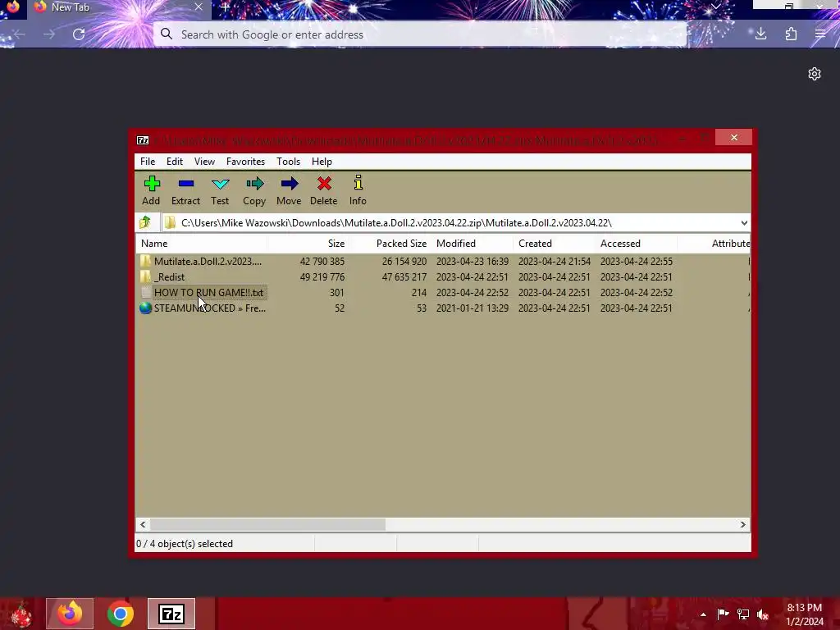Click the horizontal scrollbar thumb
Screen dimensions: 840x630
click(x=267, y=524)
